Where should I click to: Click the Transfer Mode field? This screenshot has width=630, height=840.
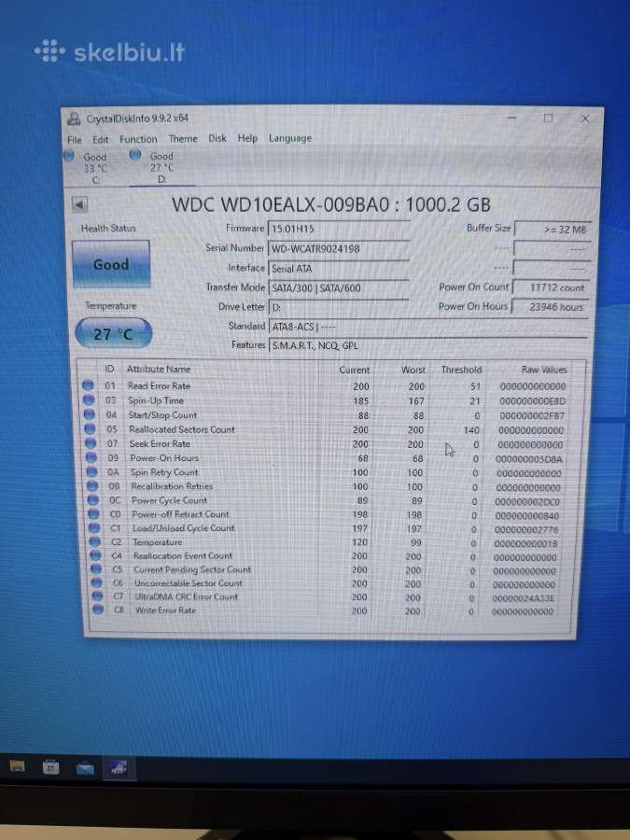click(339, 288)
